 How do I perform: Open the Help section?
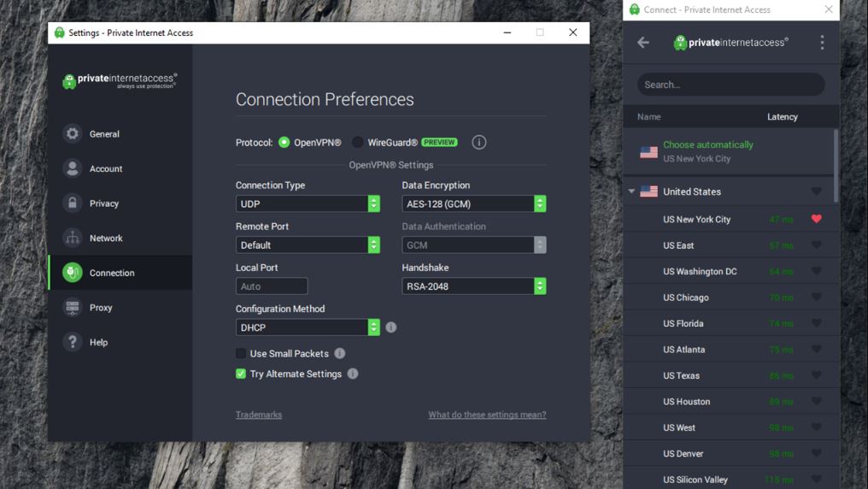pos(120,342)
